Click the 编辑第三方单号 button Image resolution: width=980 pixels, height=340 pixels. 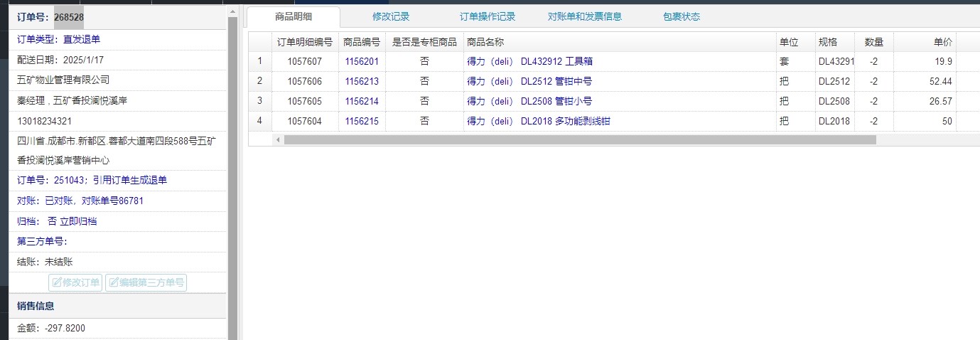point(146,282)
